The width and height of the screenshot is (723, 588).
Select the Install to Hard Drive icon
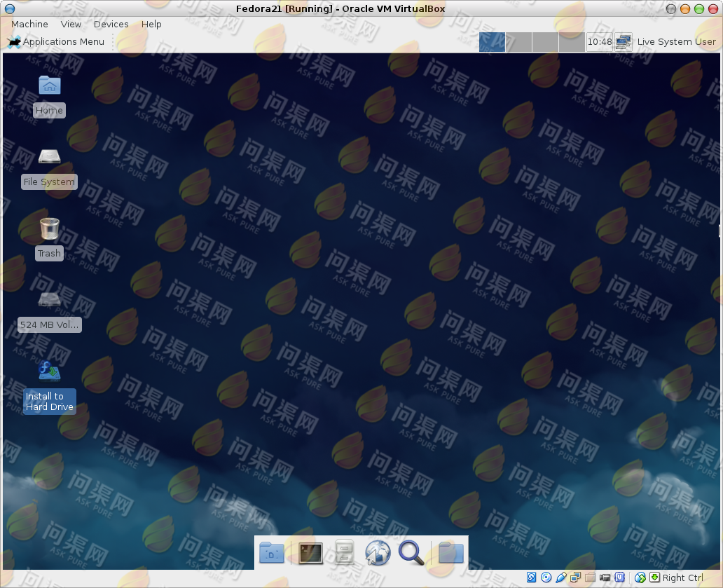(49, 388)
